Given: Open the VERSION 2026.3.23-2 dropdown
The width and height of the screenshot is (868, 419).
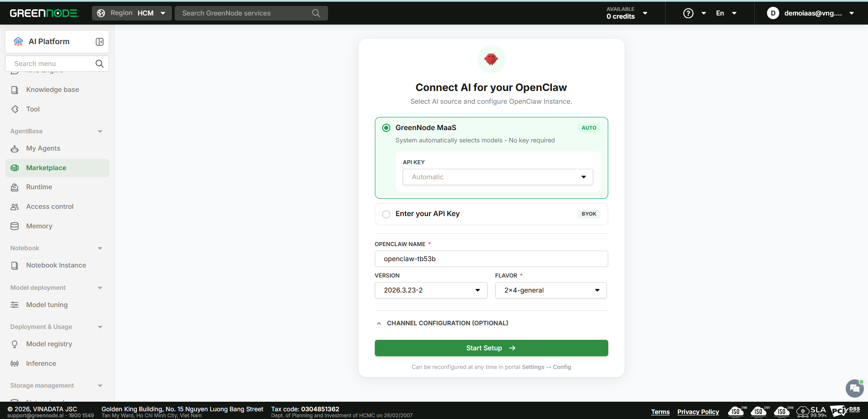Looking at the screenshot, I should coord(431,290).
